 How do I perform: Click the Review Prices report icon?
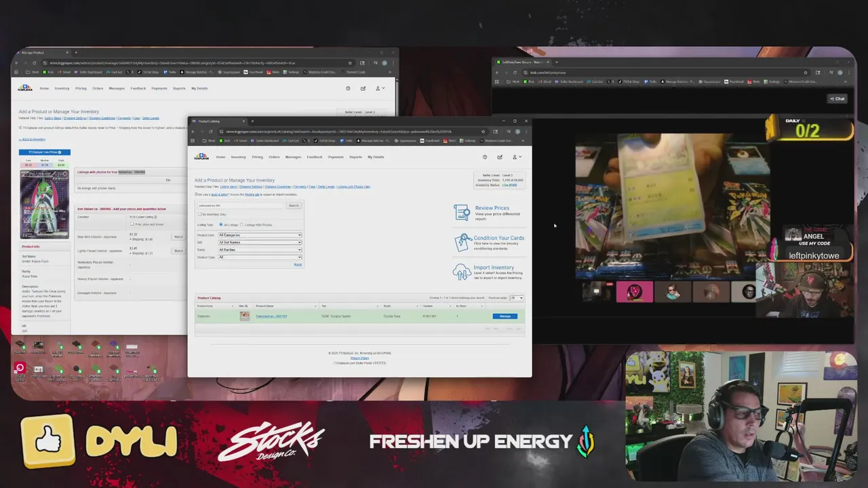(x=462, y=213)
